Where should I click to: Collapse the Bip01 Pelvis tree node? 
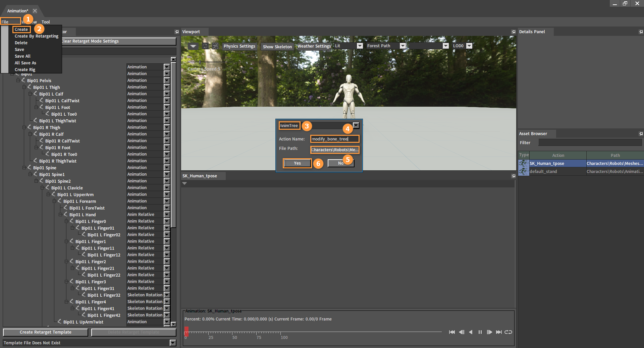18,80
